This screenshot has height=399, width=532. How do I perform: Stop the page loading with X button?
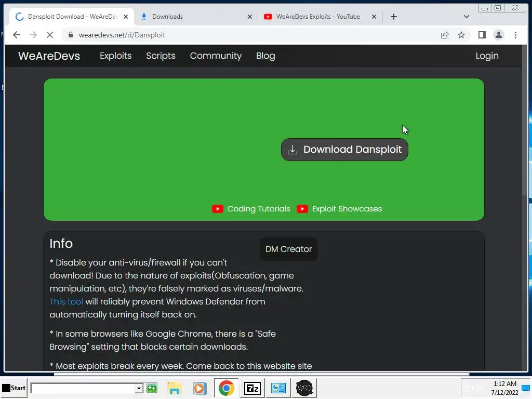(x=49, y=35)
